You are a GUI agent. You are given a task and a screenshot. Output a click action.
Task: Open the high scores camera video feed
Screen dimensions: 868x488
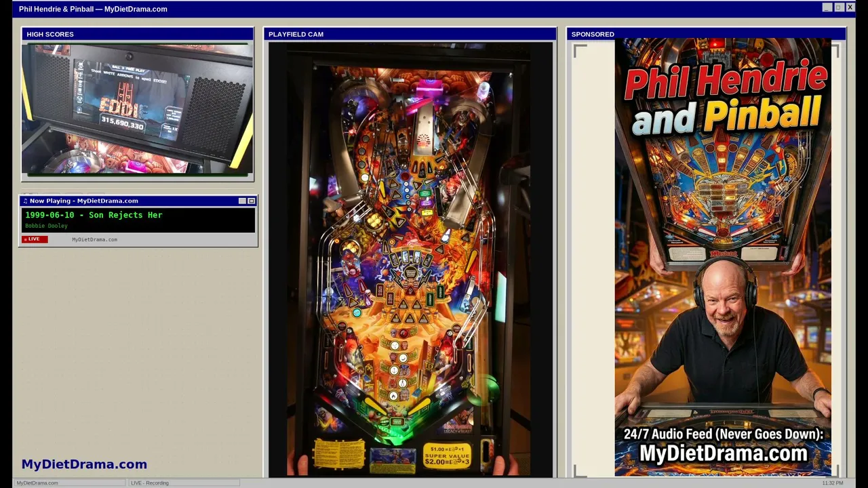tap(138, 110)
